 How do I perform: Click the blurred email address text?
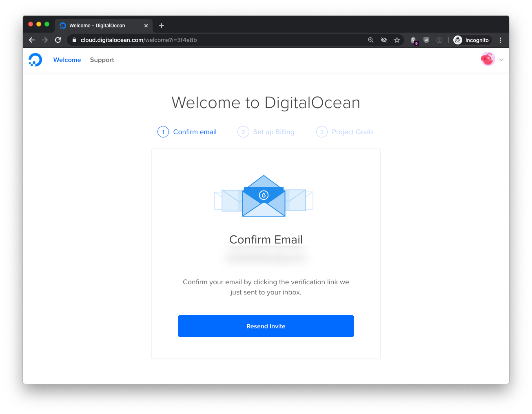266,257
